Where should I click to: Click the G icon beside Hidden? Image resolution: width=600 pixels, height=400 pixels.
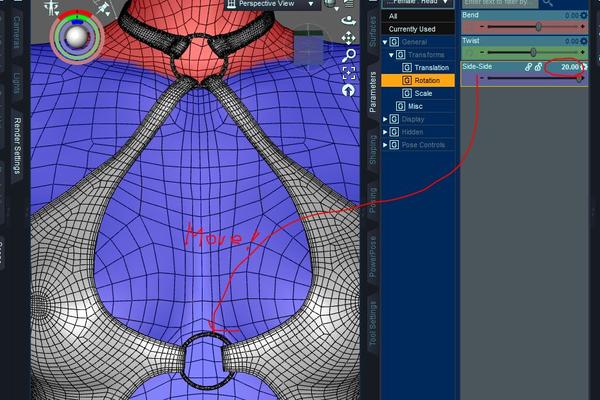394,132
